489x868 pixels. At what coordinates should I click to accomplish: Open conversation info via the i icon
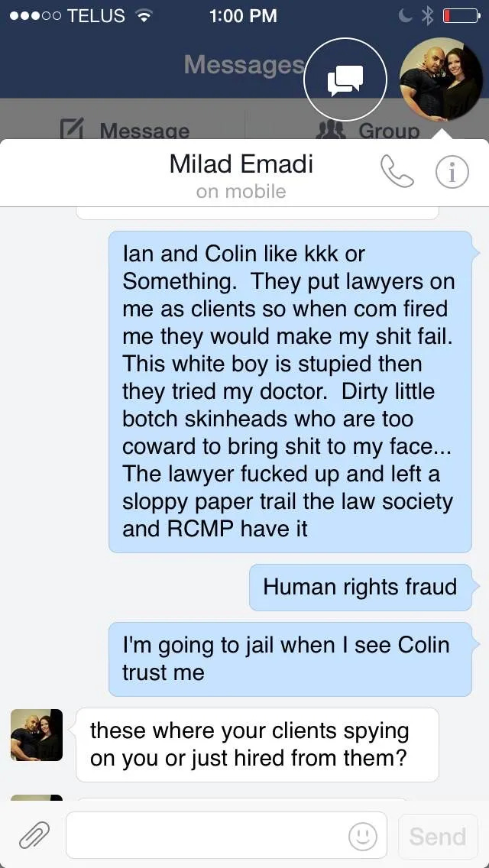point(452,173)
